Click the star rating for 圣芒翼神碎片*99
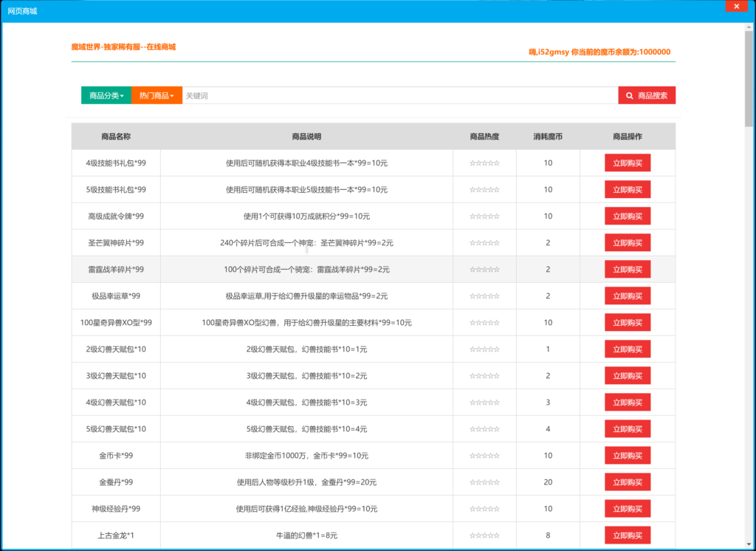The image size is (756, 551). click(x=484, y=243)
